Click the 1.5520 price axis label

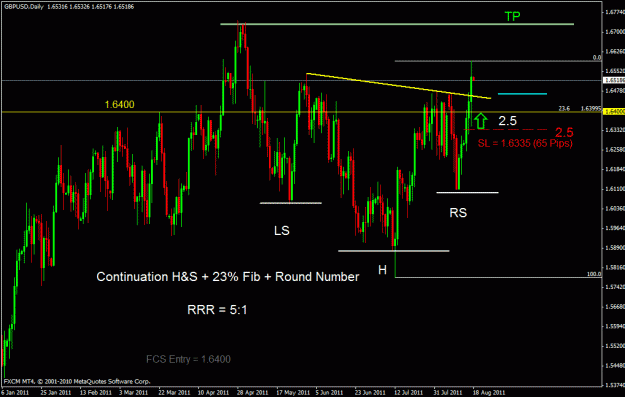pos(614,346)
